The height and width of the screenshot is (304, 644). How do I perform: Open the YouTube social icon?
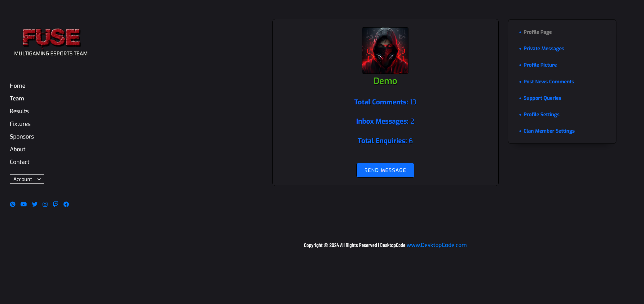pos(24,204)
